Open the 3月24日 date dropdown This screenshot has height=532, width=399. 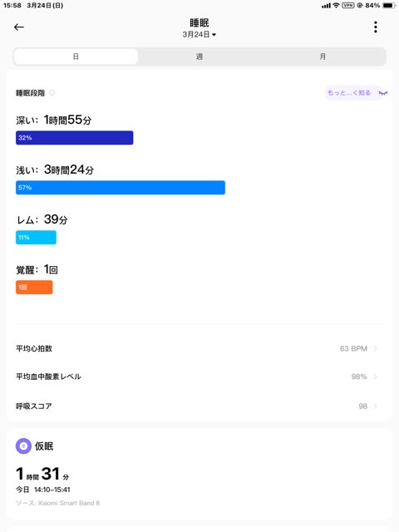point(199,34)
